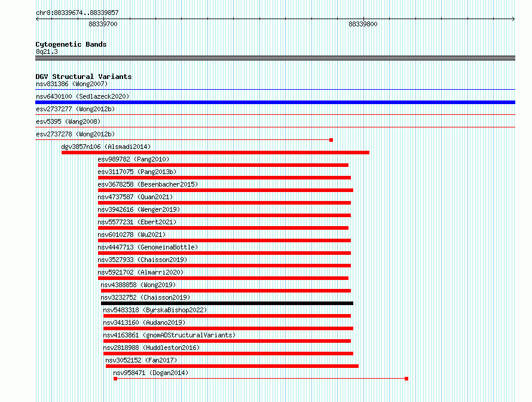The width and height of the screenshot is (532, 402).
Task: Open the esv2737277 (Wong2012b) variant label
Action: 75,109
